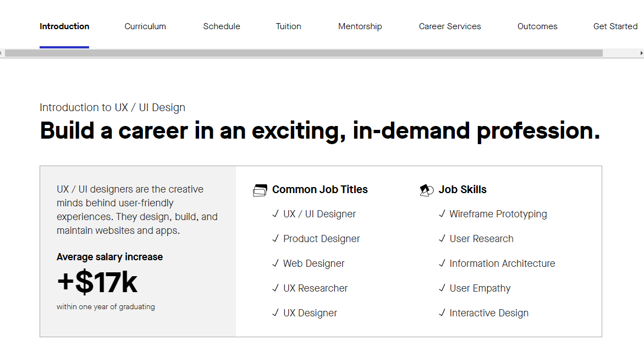Viewport: 644px width, 351px height.
Task: Click the Interactive Design skill text
Action: click(488, 313)
